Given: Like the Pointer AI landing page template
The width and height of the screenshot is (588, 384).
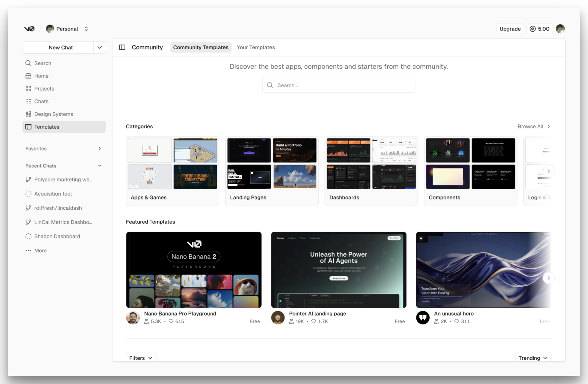Looking at the screenshot, I should 313,321.
